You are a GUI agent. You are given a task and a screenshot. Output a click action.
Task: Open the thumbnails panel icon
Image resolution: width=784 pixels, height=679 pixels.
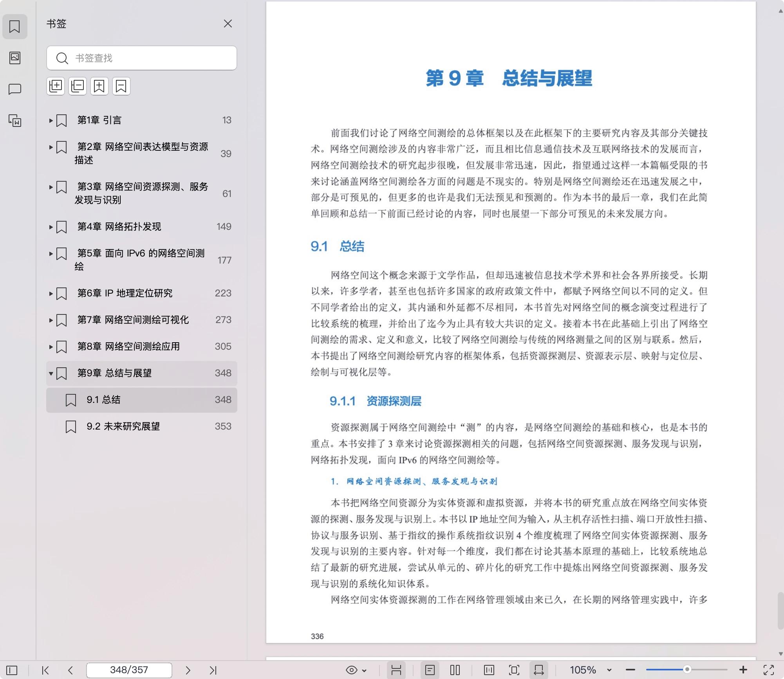point(14,58)
